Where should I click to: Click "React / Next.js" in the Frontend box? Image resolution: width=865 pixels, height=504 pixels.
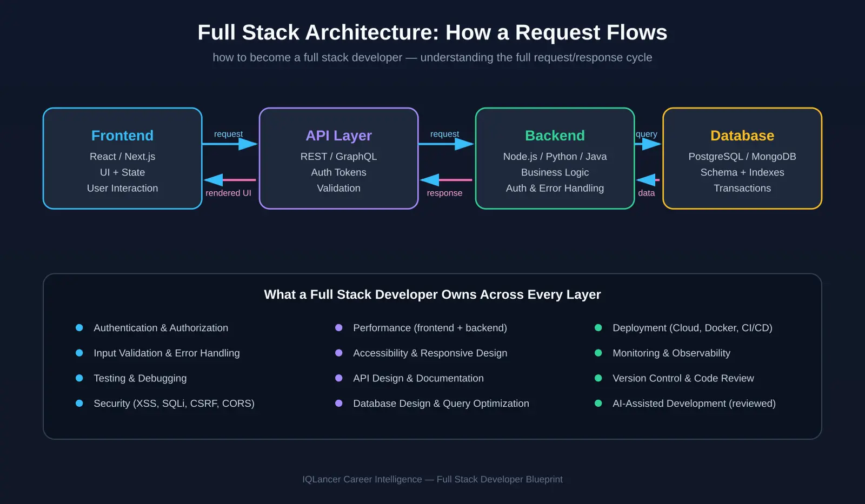coord(122,157)
